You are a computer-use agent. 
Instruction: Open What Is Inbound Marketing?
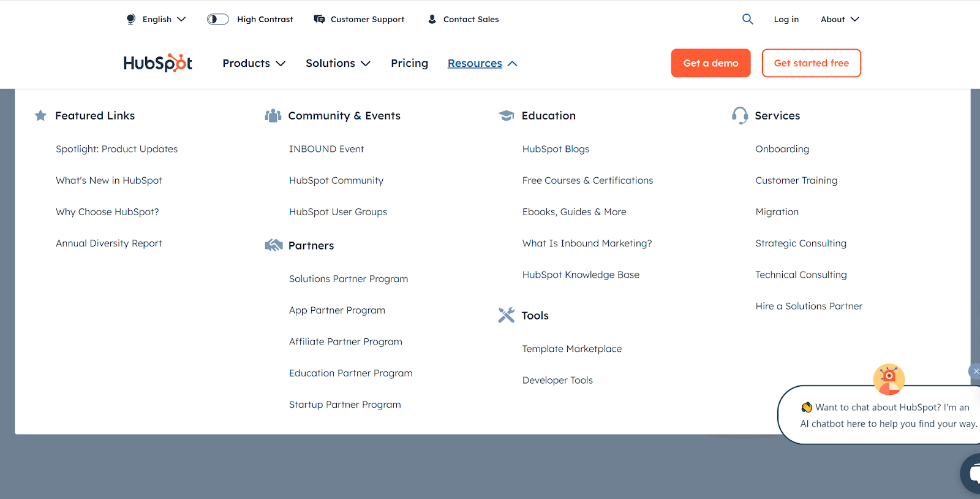point(587,243)
